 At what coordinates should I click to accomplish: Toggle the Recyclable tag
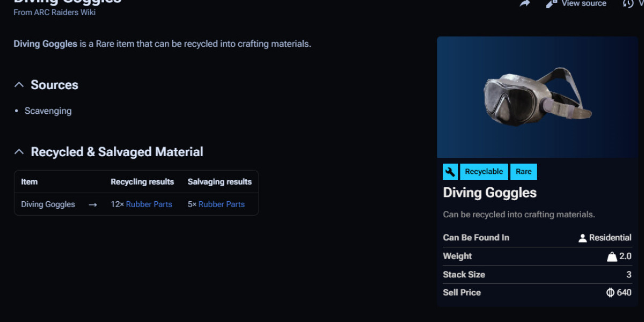[x=484, y=171]
